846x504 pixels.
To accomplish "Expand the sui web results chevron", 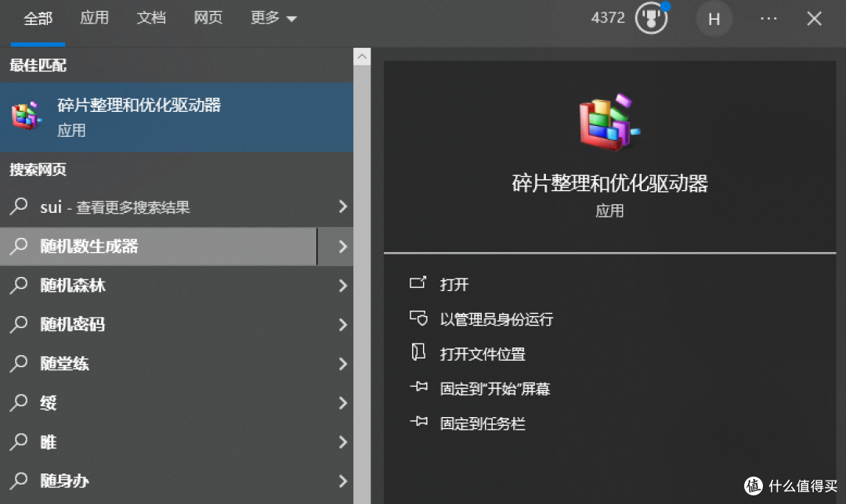I will [x=342, y=207].
